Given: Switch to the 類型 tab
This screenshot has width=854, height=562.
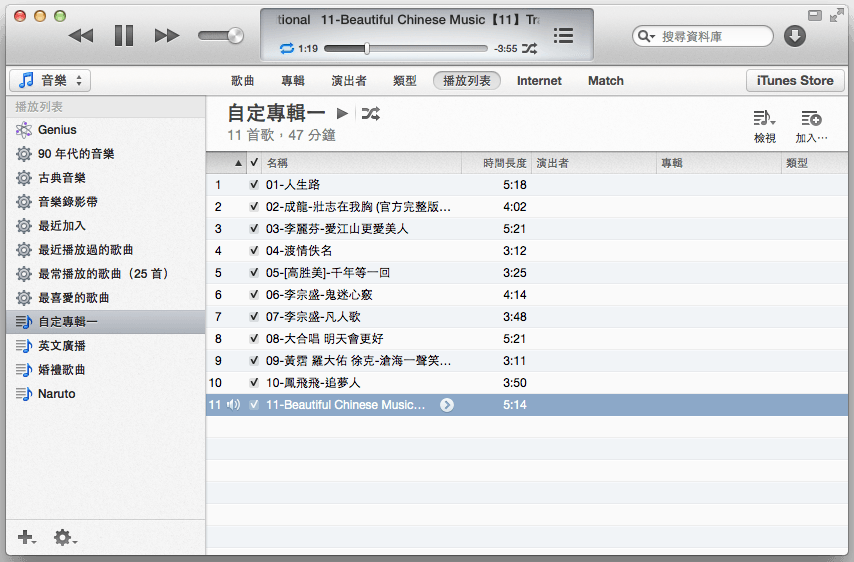Looking at the screenshot, I should (405, 81).
